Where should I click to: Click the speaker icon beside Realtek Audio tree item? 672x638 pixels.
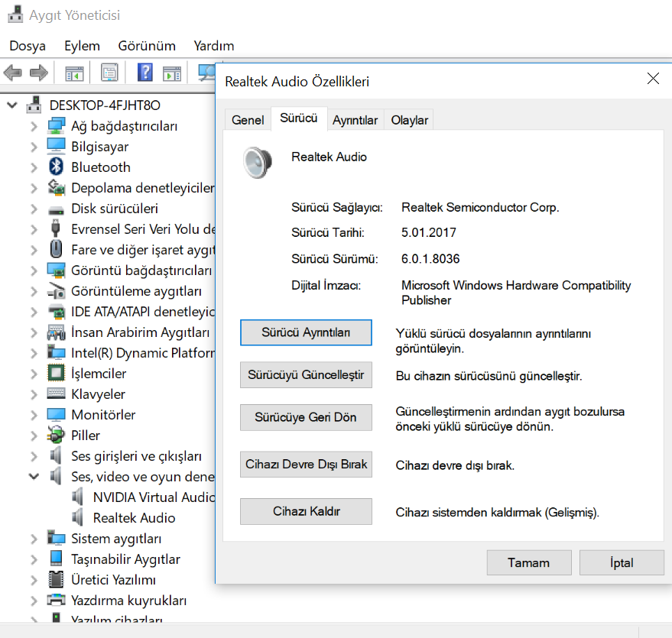coord(77,517)
